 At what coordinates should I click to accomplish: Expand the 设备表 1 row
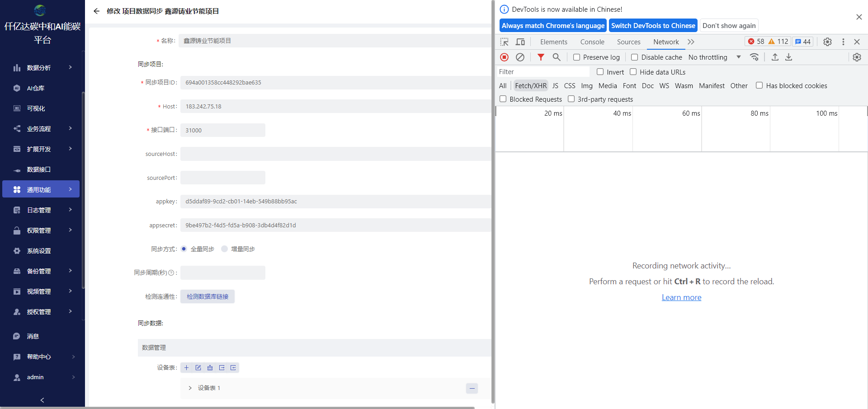[190, 388]
